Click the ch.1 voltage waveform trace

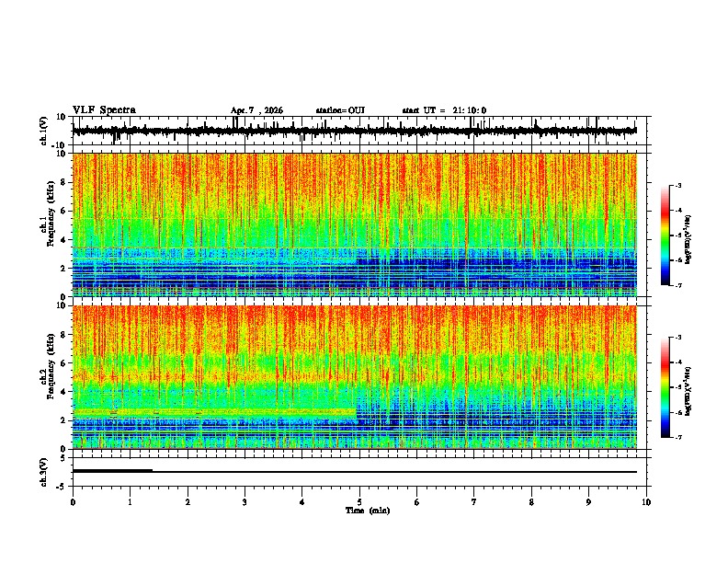pos(354,131)
